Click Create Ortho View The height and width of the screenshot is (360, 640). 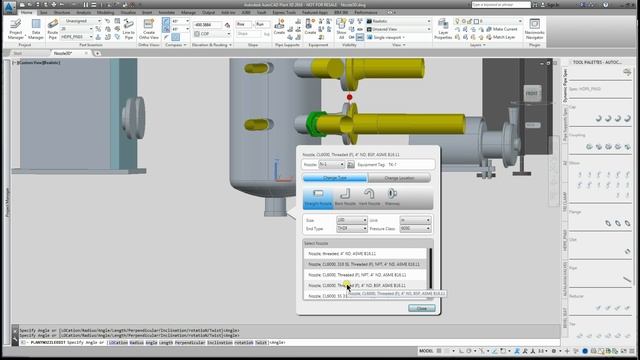149,29
